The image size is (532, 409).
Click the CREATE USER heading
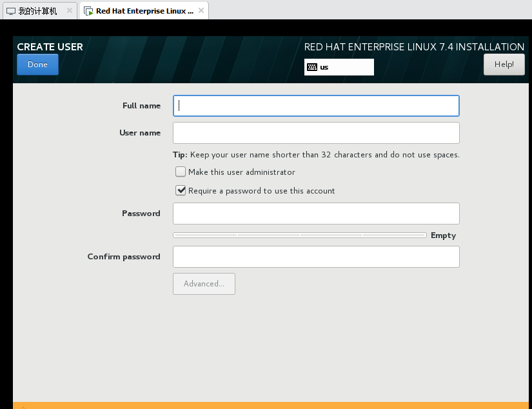50,47
